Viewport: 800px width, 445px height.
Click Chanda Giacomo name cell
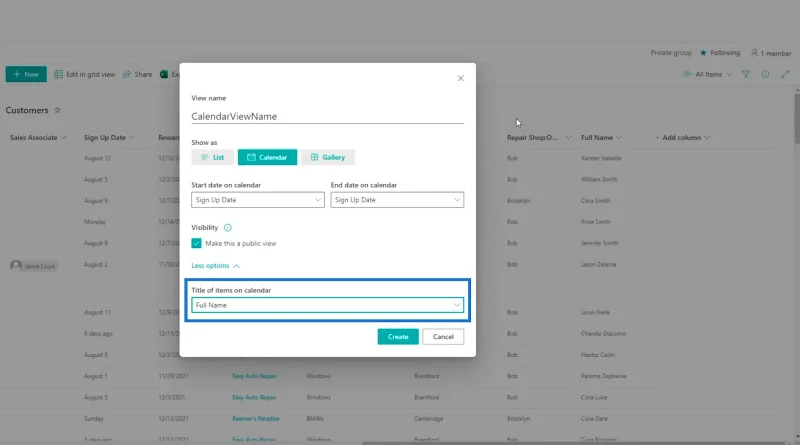click(x=603, y=334)
